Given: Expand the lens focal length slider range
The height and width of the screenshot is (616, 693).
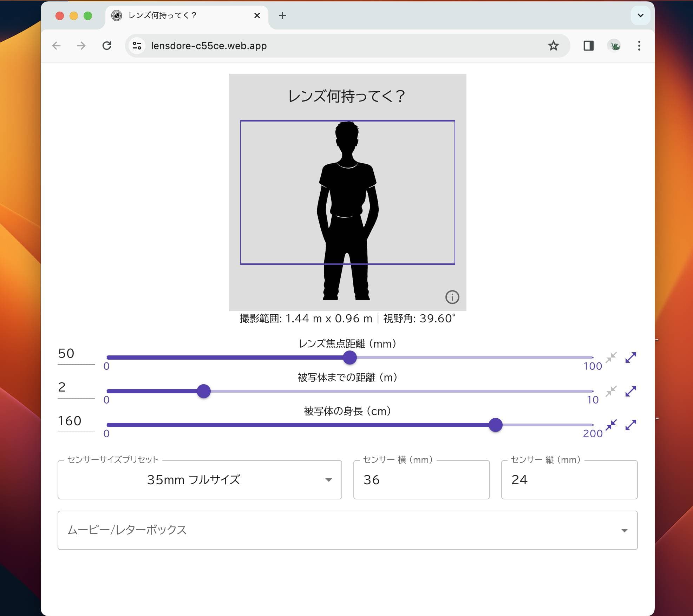Looking at the screenshot, I should click(630, 358).
